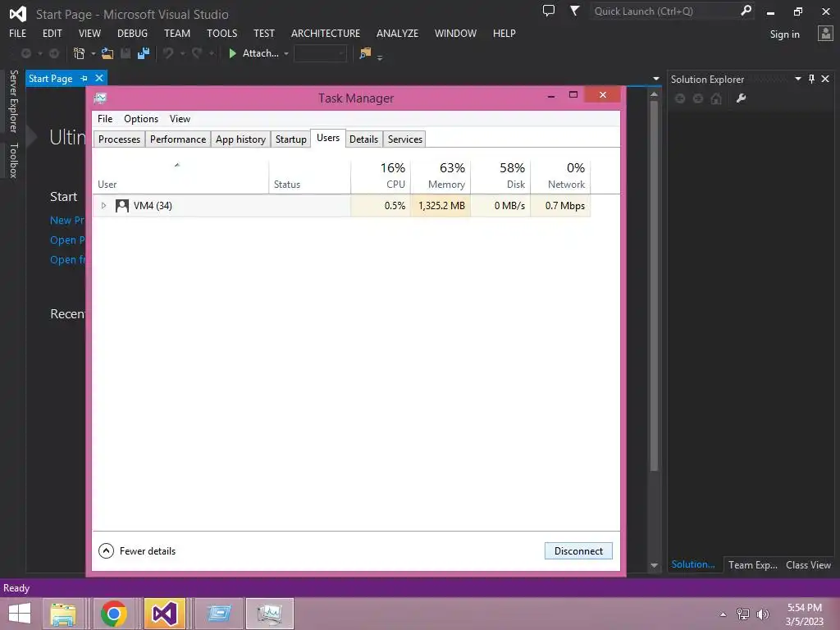
Task: Click the Solution Explorer Back icon
Action: 680,98
